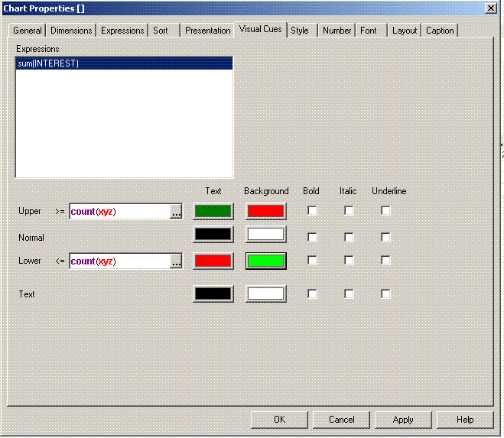Apply the visual cue settings

403,420
